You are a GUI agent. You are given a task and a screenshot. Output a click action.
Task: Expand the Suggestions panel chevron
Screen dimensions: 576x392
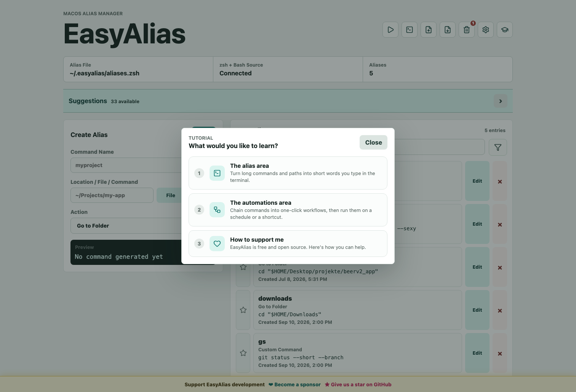[501, 101]
